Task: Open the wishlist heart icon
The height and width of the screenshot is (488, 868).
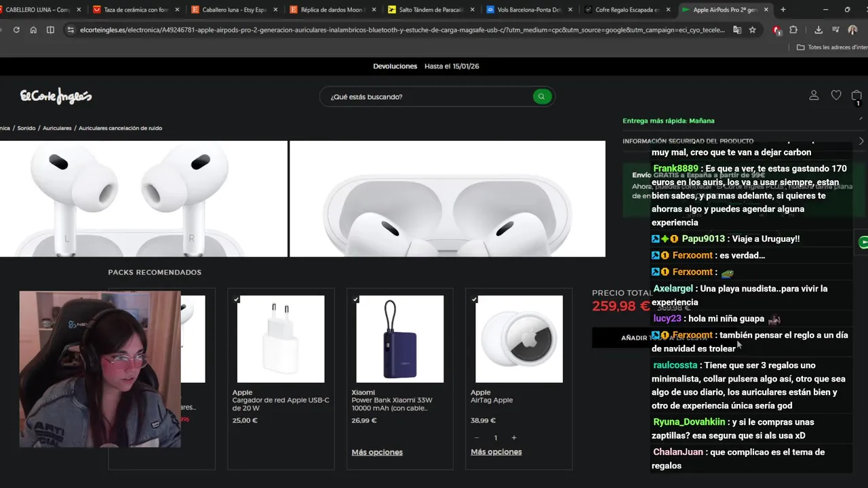Action: pos(836,96)
